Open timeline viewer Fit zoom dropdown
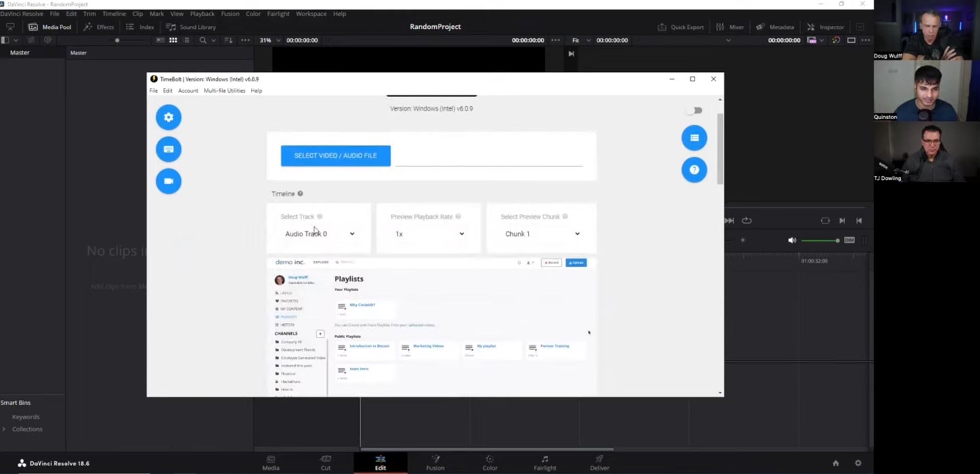The width and height of the screenshot is (980, 474). point(581,40)
